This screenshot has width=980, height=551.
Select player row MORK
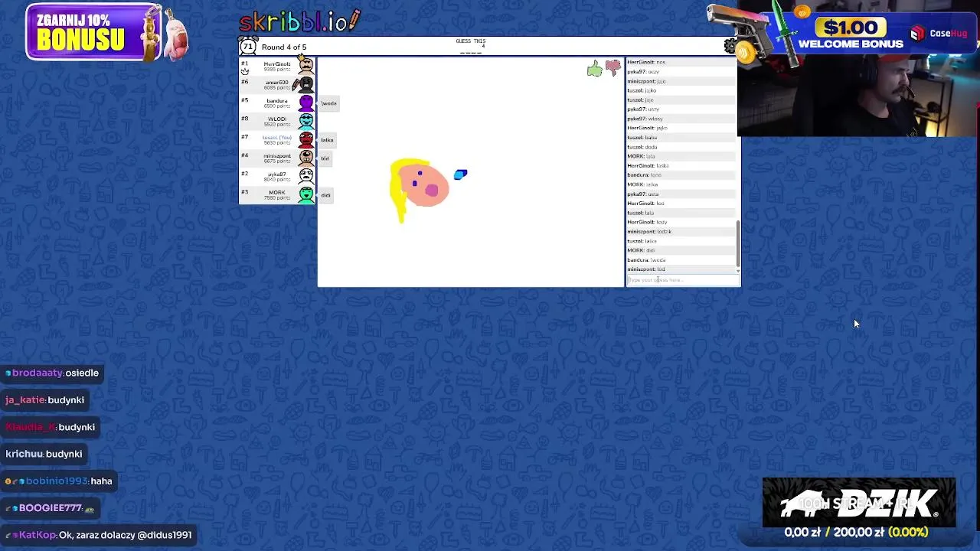(x=277, y=194)
